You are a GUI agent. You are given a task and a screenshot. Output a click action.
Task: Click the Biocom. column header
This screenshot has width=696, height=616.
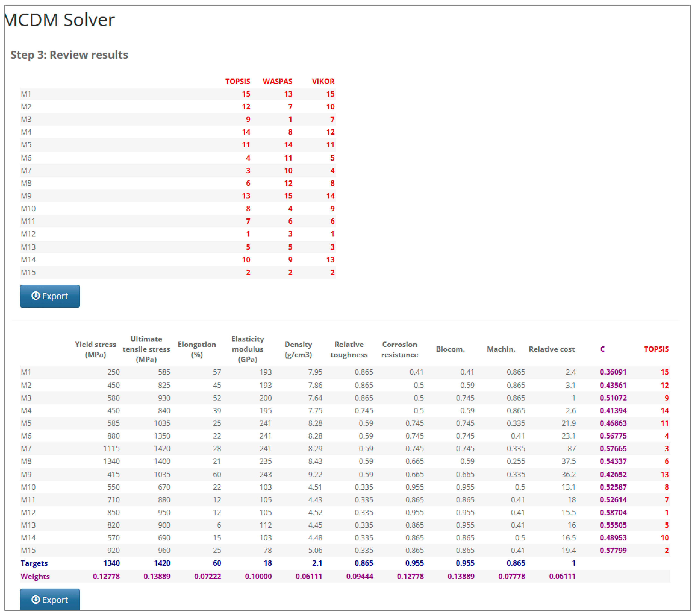pos(450,349)
